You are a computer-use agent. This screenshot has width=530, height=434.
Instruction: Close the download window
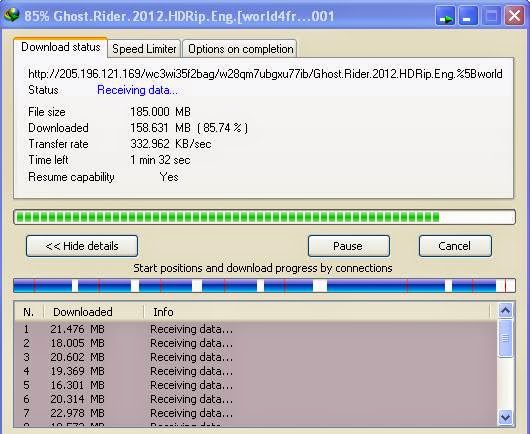tap(514, 16)
